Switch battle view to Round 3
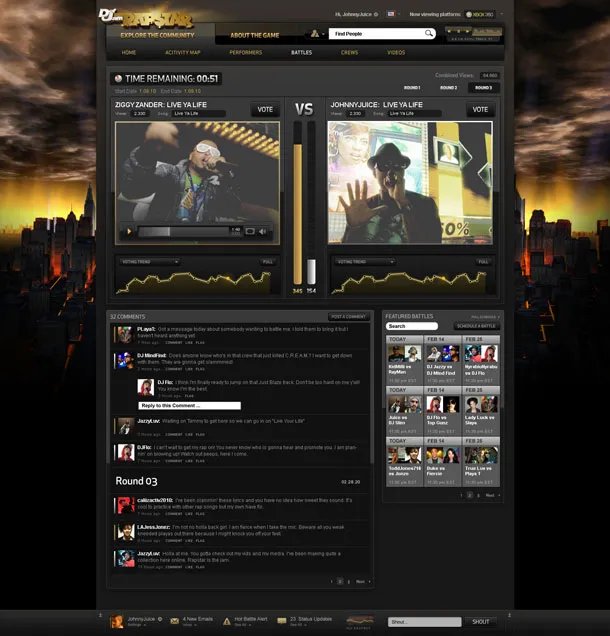The height and width of the screenshot is (636, 610). tap(483, 88)
